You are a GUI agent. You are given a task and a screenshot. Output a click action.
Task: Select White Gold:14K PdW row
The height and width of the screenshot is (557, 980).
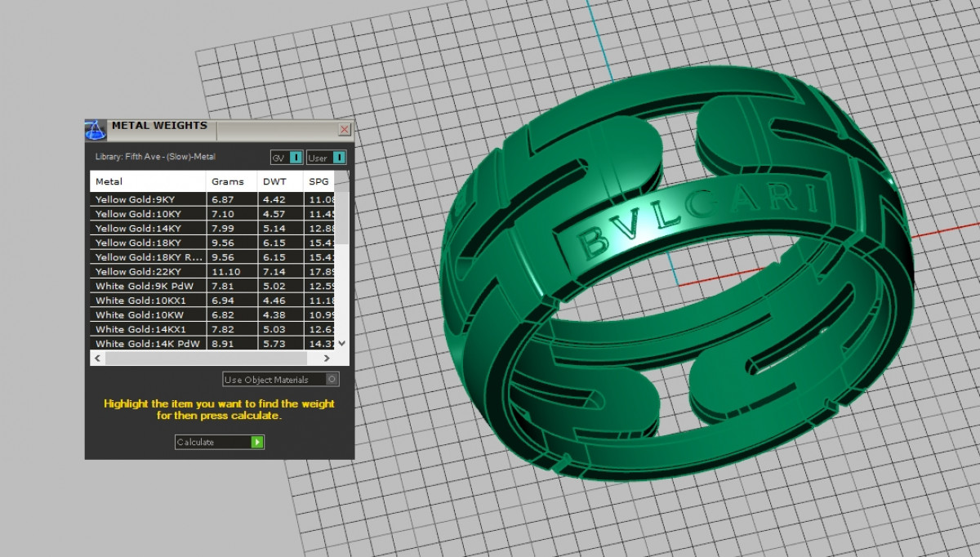147,344
